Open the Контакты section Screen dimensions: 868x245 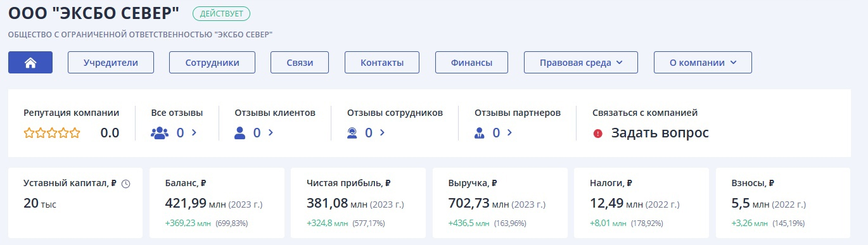[382, 63]
